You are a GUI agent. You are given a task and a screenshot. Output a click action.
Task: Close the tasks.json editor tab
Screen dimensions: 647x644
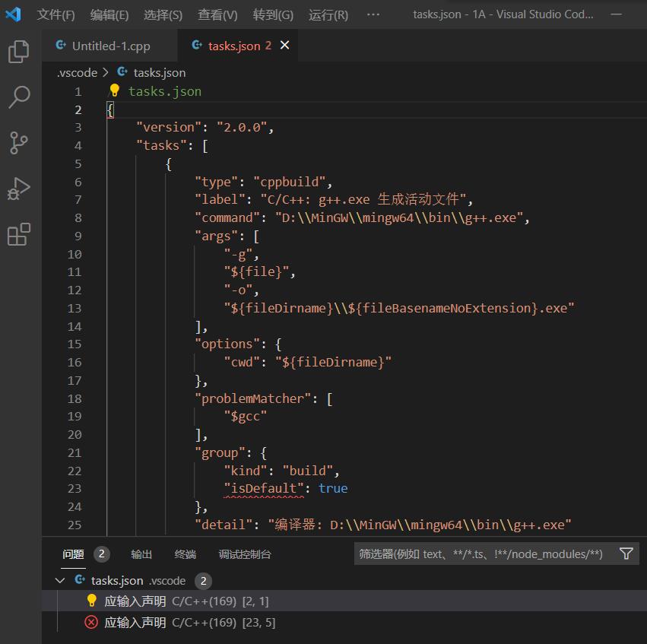285,46
